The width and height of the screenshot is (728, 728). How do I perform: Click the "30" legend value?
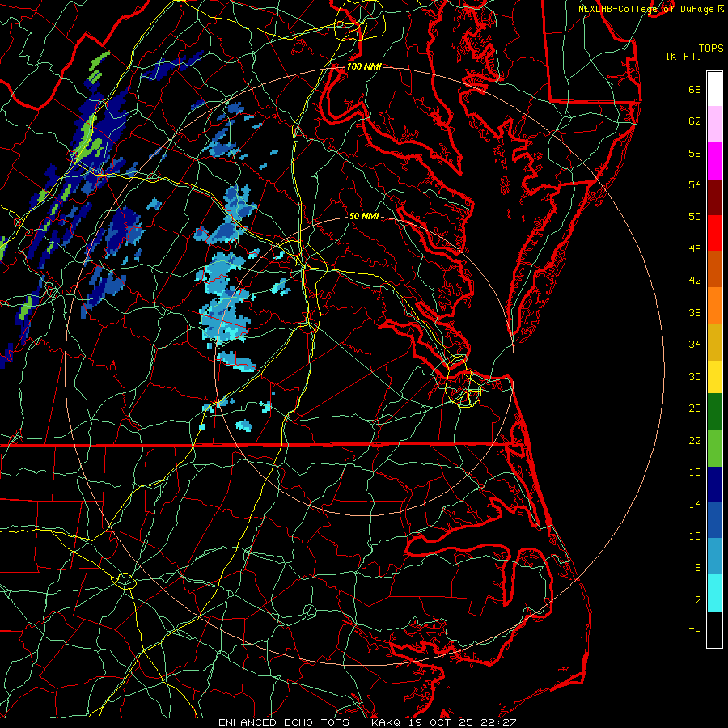click(x=695, y=376)
